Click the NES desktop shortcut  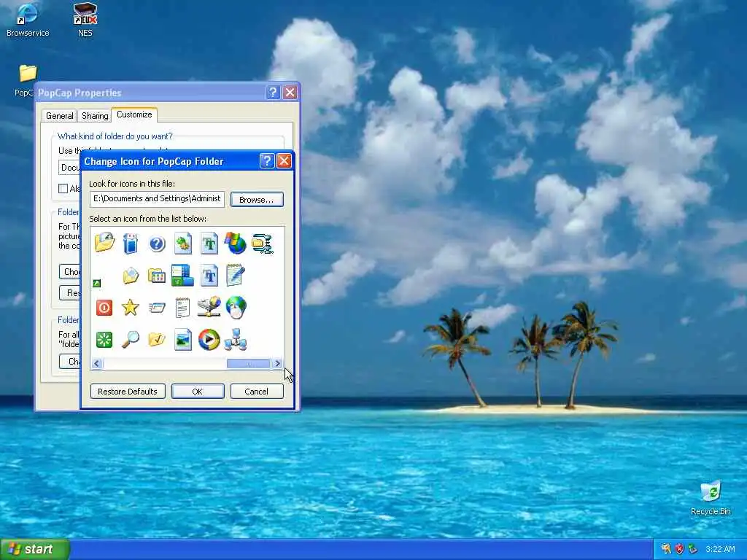click(x=85, y=20)
